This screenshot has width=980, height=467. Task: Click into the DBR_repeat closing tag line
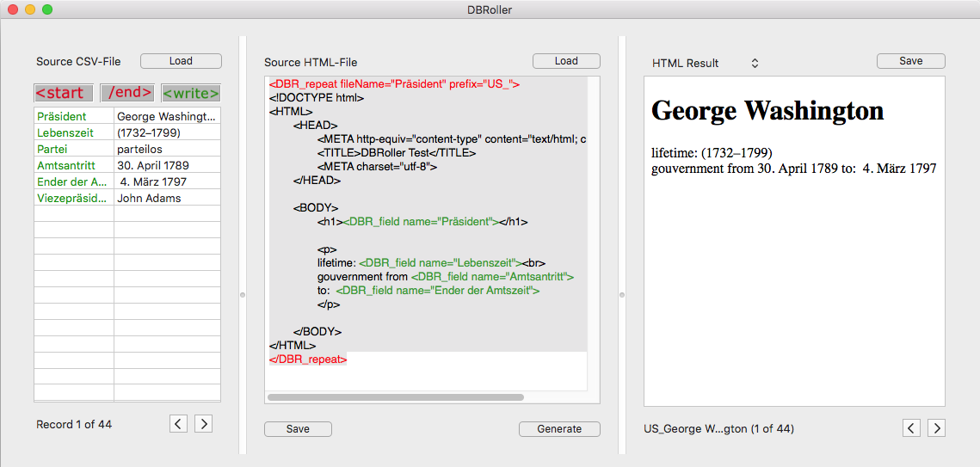pos(308,359)
